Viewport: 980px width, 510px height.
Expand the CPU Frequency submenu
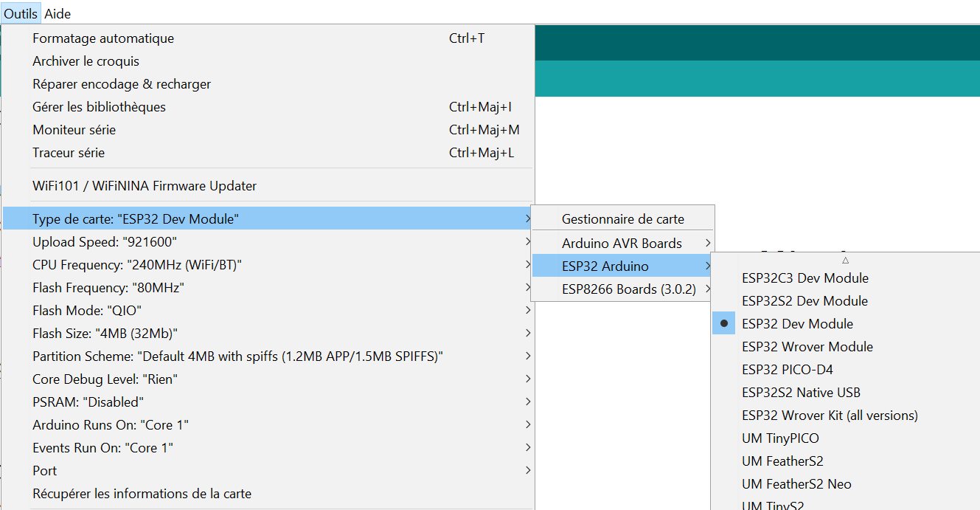(x=137, y=265)
